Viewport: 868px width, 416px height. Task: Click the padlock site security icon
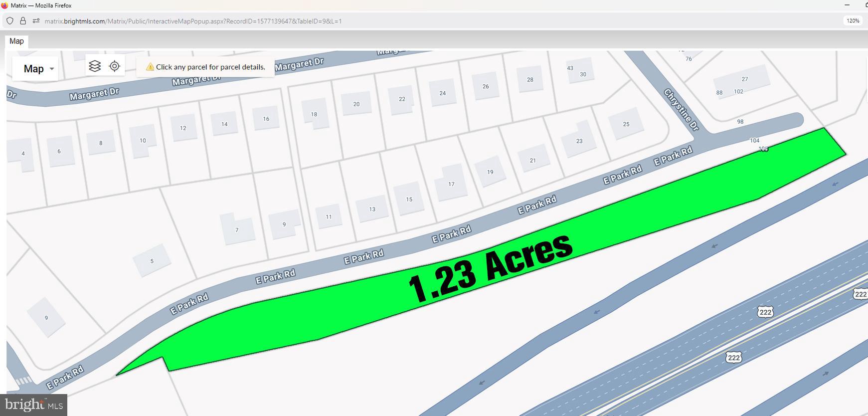(23, 21)
